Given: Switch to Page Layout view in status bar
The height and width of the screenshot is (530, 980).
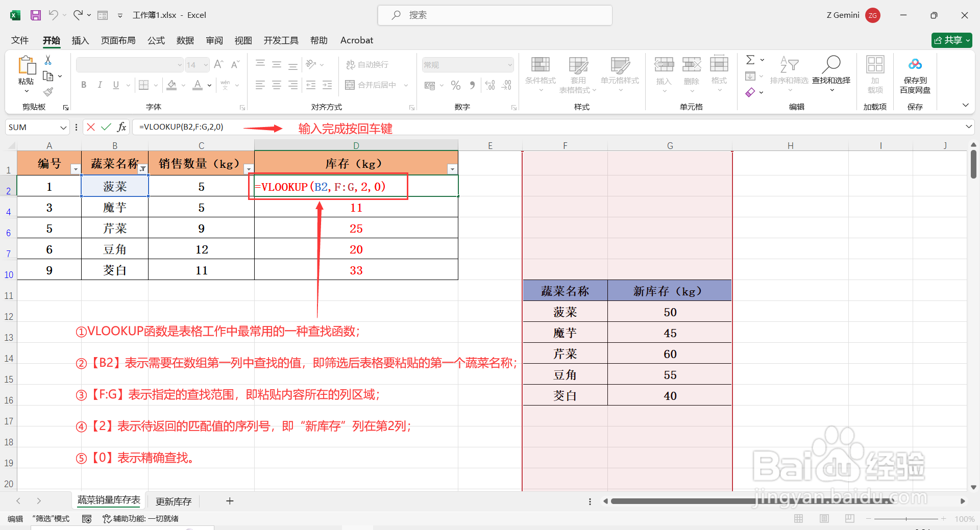Looking at the screenshot, I should pyautogui.click(x=824, y=519).
